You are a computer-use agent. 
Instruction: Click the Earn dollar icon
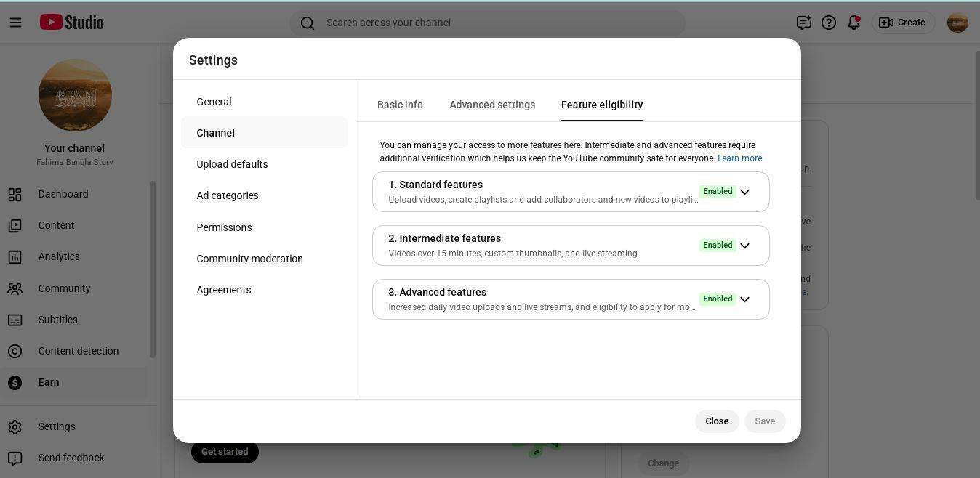15,382
